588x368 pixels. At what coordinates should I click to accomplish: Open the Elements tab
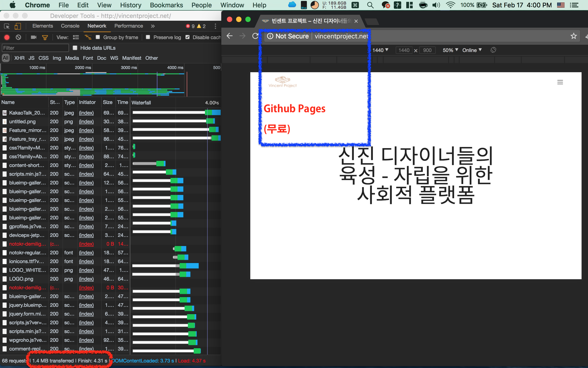(43, 26)
